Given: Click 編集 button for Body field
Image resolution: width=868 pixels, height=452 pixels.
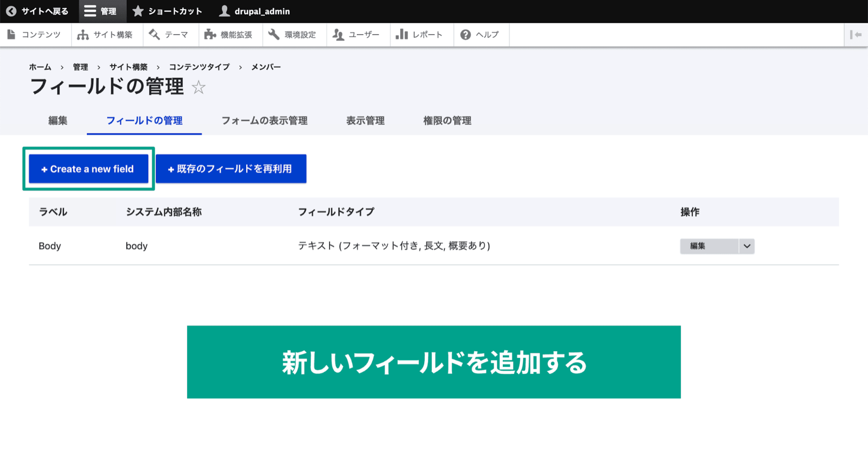Looking at the screenshot, I should click(709, 246).
